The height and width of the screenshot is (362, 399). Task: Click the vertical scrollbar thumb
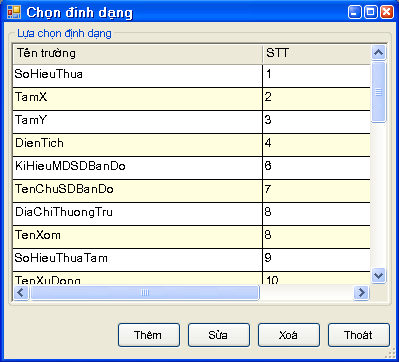coord(378,92)
